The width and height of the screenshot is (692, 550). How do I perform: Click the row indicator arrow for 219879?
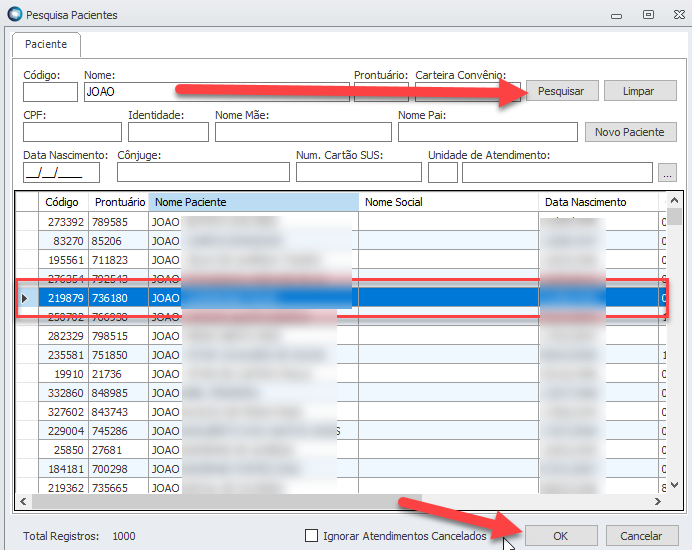25,298
